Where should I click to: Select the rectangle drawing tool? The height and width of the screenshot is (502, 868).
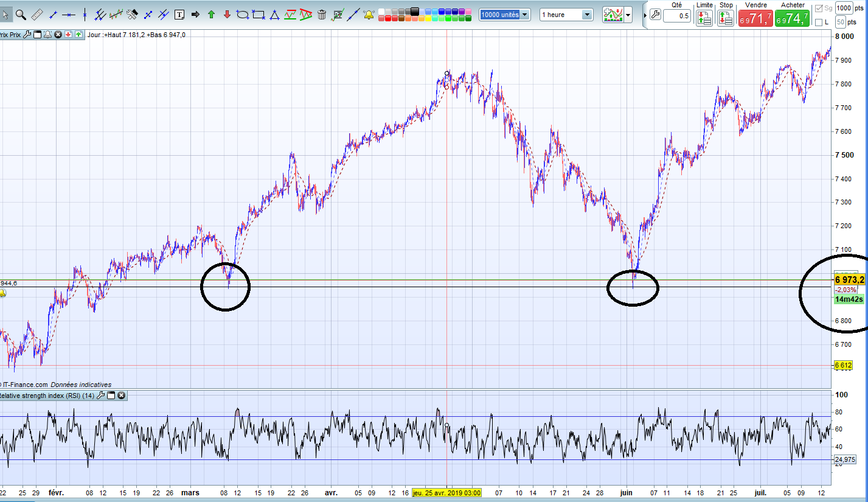tap(259, 15)
